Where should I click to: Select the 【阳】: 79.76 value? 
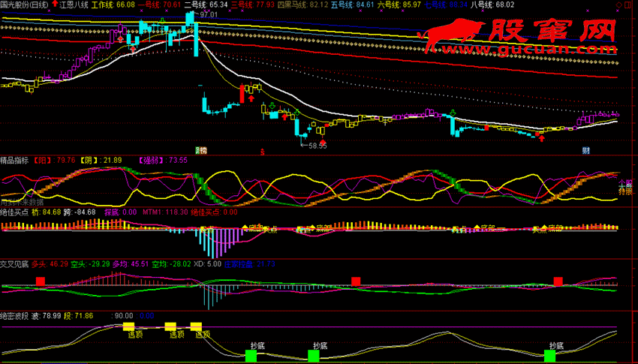click(x=54, y=161)
